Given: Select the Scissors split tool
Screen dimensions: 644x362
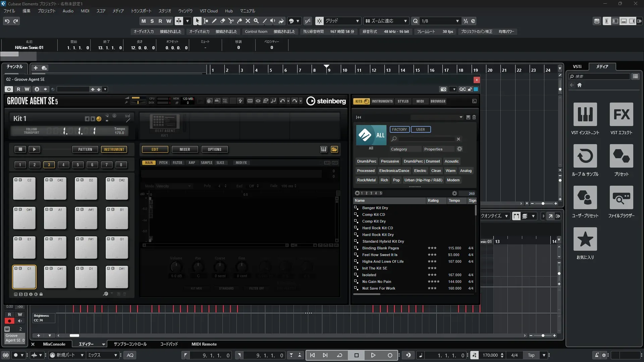Looking at the screenshot, I should pos(231,21).
